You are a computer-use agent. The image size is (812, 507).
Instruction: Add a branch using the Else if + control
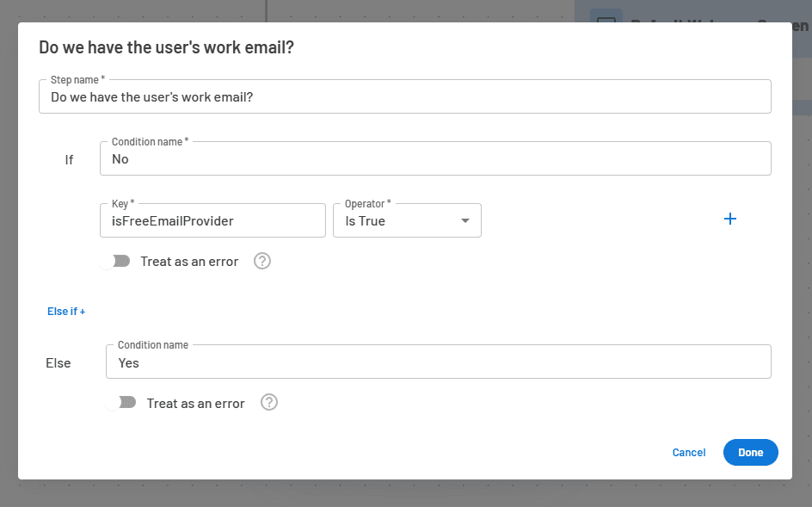(x=65, y=311)
